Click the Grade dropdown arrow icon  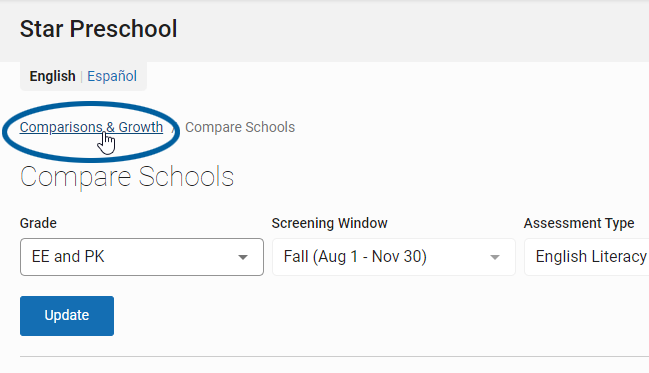coord(243,257)
